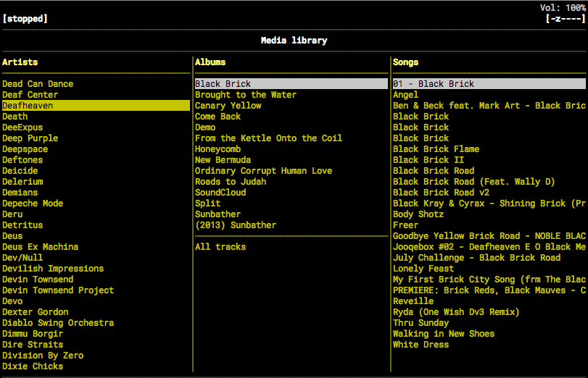
Task: Select the song Black Brick II
Action: coord(428,160)
